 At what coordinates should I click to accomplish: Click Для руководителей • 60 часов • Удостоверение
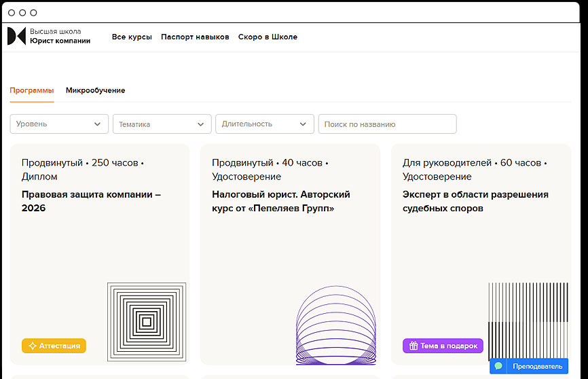point(475,170)
